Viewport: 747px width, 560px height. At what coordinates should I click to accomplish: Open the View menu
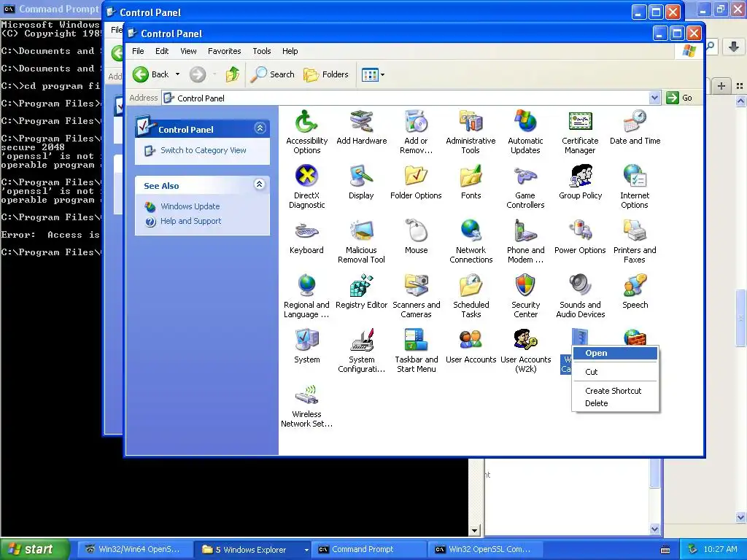click(x=188, y=51)
